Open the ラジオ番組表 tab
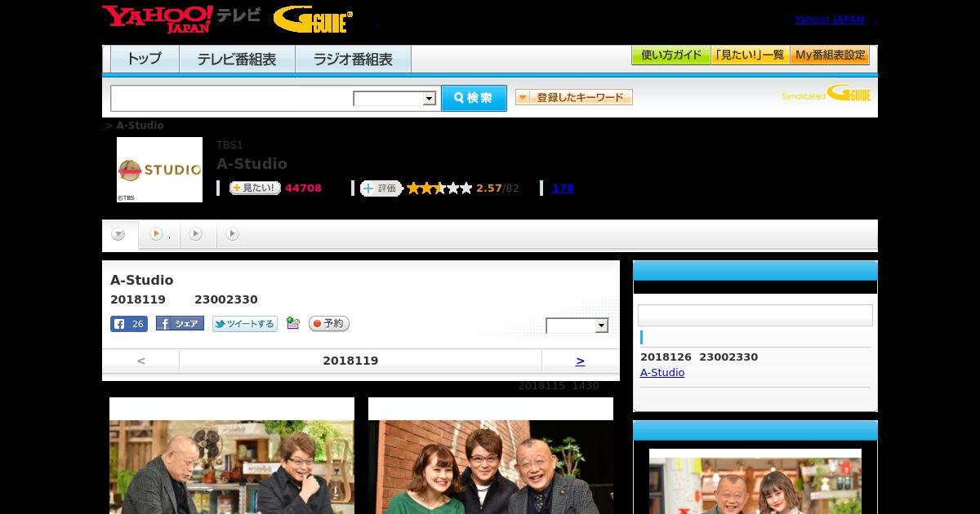The width and height of the screenshot is (980, 514). coord(353,59)
